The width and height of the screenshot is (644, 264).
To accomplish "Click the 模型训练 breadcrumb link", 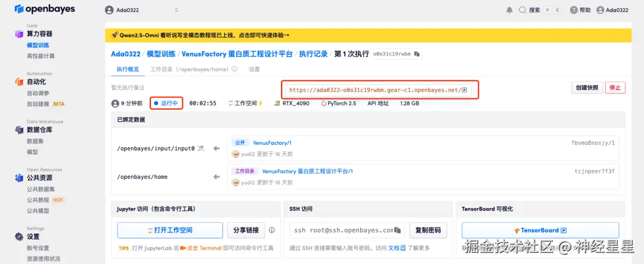I will (161, 54).
